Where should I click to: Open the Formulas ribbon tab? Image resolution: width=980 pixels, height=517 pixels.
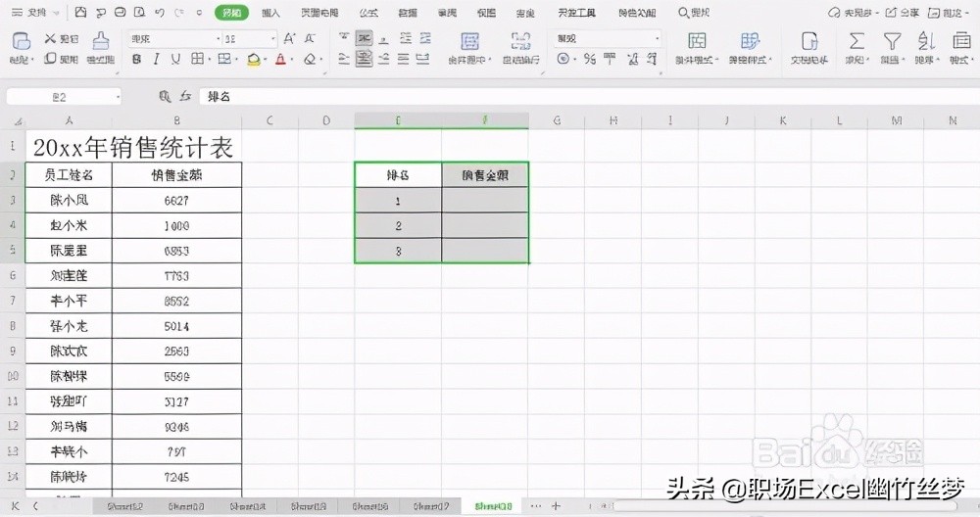click(368, 13)
